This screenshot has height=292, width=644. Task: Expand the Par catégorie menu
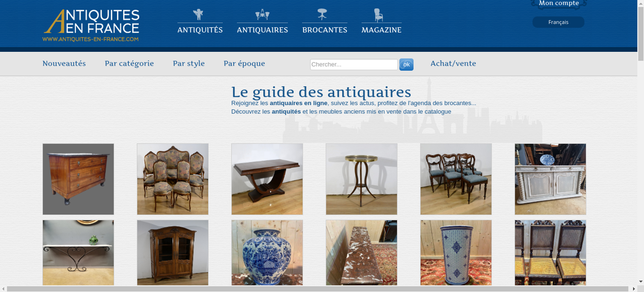click(129, 63)
